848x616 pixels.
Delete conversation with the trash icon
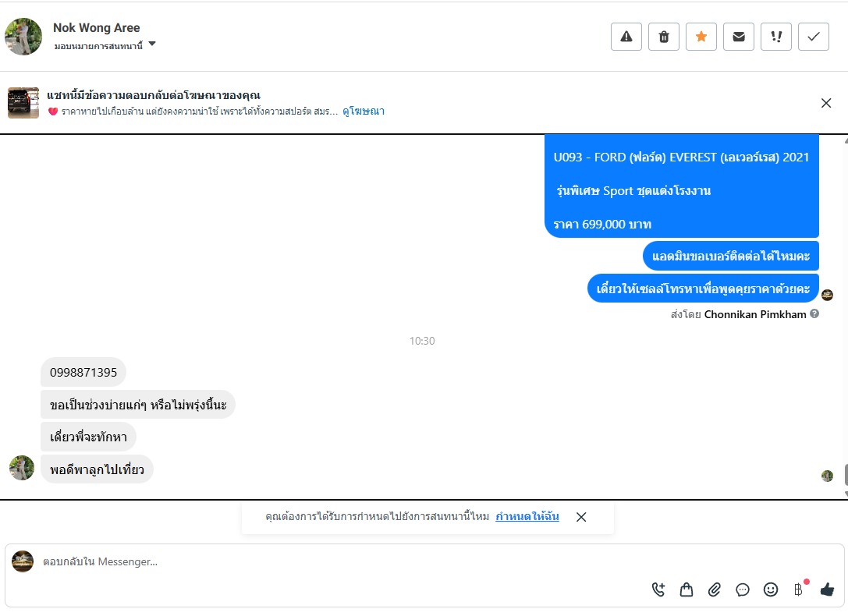(664, 37)
